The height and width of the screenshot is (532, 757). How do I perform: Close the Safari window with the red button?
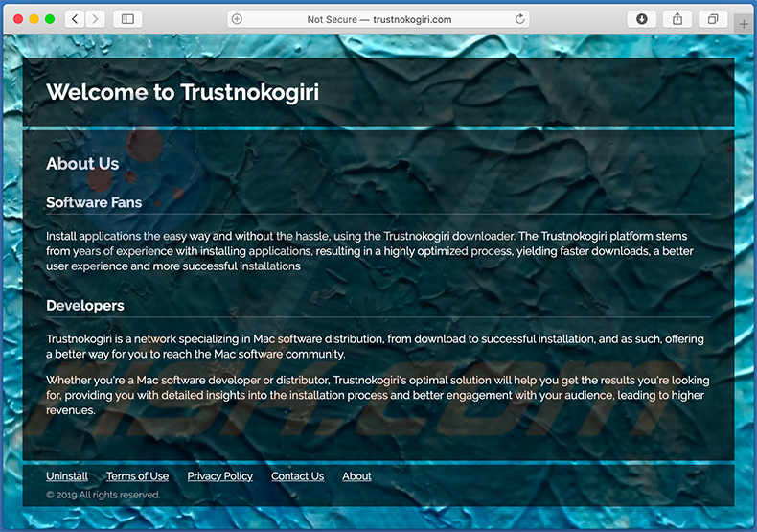[18, 19]
